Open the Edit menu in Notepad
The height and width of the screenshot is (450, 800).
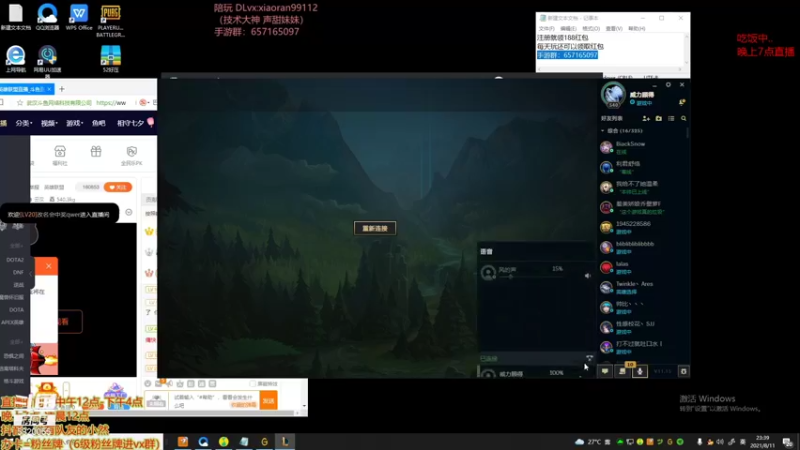click(568, 29)
